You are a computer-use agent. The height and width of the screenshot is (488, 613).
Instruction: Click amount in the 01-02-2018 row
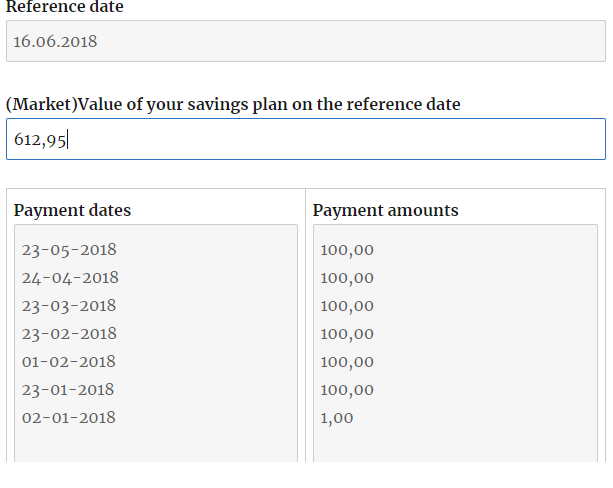point(347,362)
